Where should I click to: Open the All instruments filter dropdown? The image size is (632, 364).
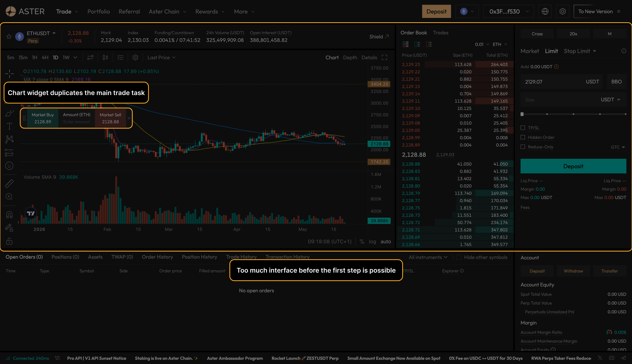(428, 257)
